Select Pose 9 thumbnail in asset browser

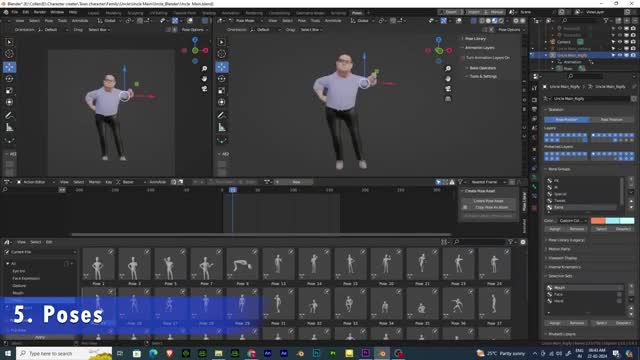(242, 265)
